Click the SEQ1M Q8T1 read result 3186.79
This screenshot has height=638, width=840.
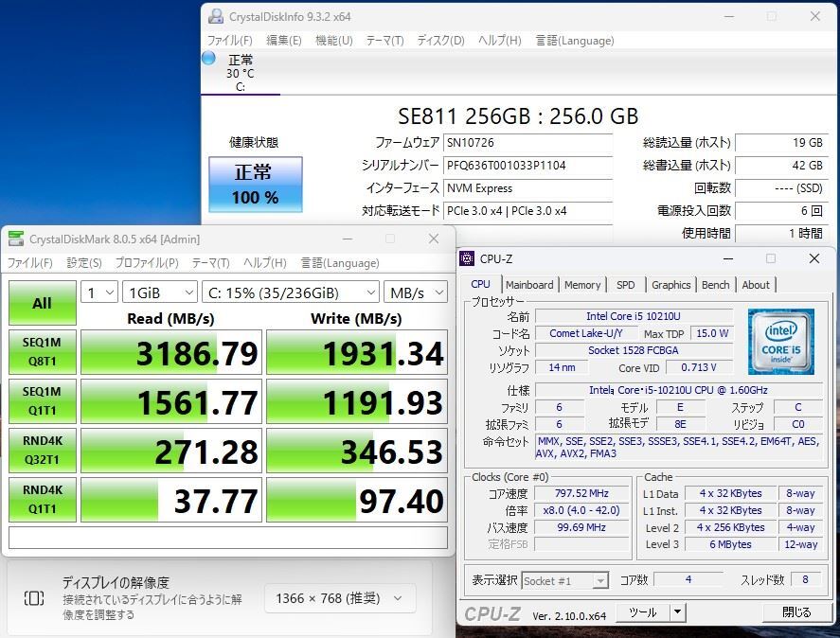pyautogui.click(x=171, y=352)
